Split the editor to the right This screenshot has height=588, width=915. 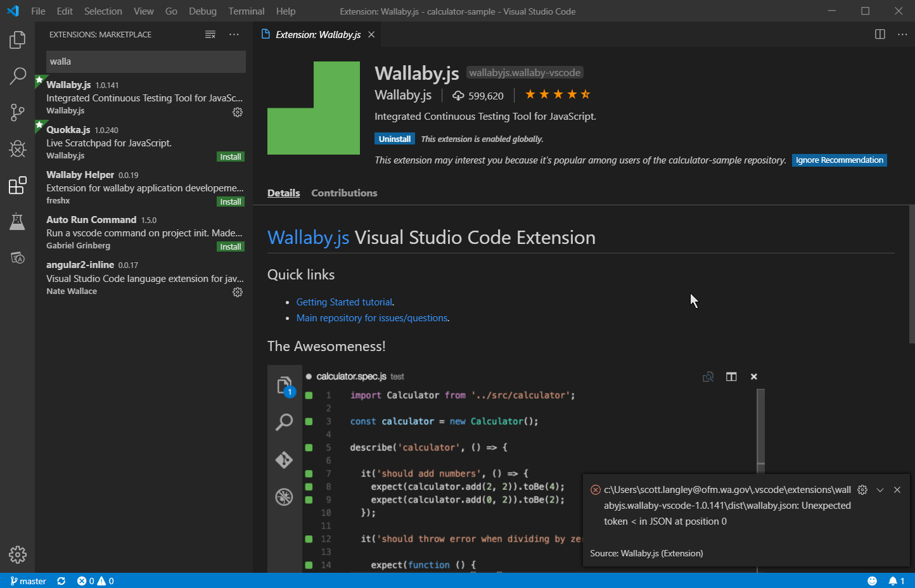[880, 34]
